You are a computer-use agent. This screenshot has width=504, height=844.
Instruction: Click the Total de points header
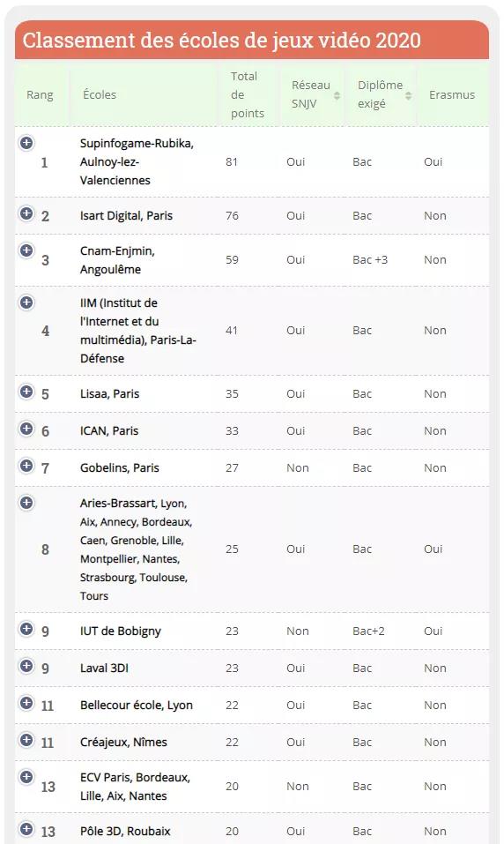[248, 94]
